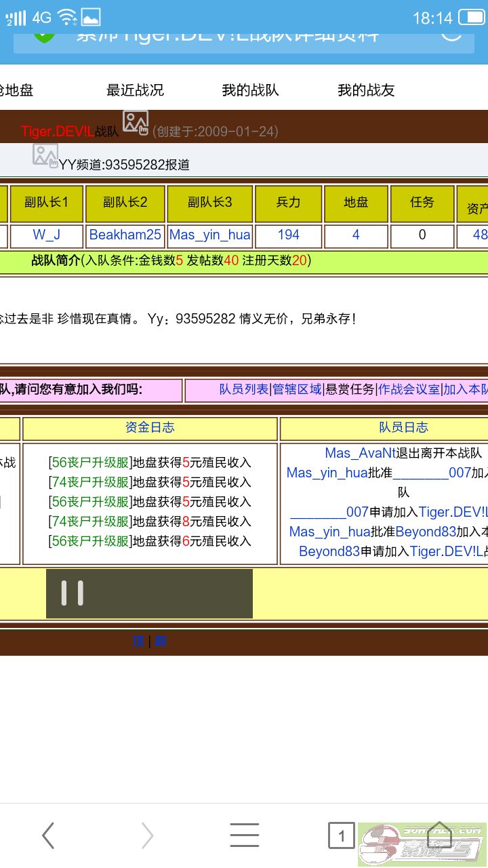Open the browser hamburger menu

point(244,835)
